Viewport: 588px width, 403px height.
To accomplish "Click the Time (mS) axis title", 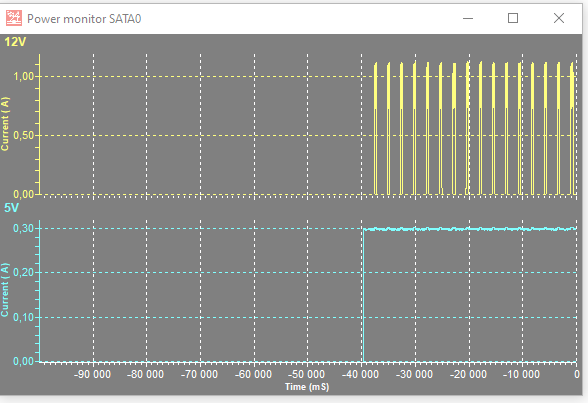I will coord(307,387).
